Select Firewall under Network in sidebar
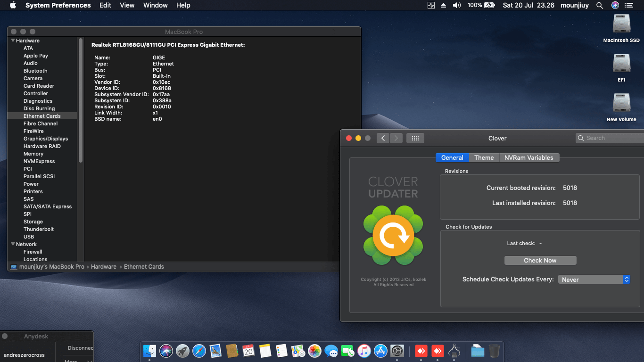Viewport: 644px width, 362px height. (33, 252)
